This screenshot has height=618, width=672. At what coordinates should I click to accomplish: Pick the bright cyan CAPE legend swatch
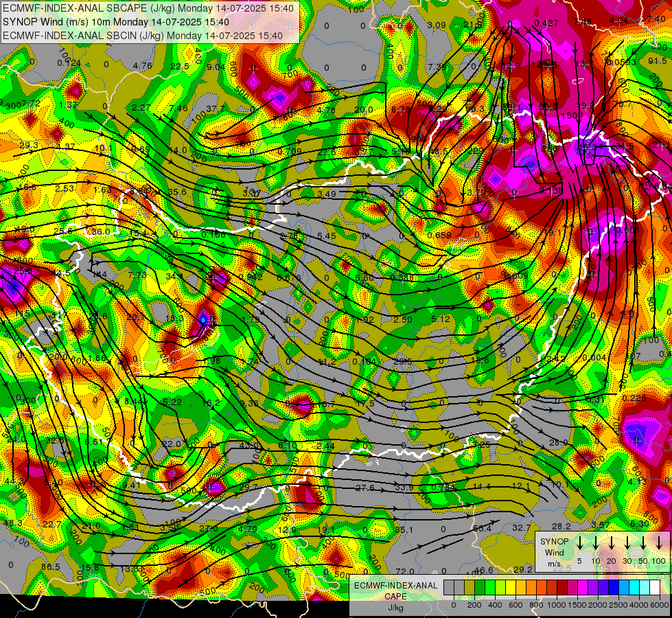(x=634, y=588)
